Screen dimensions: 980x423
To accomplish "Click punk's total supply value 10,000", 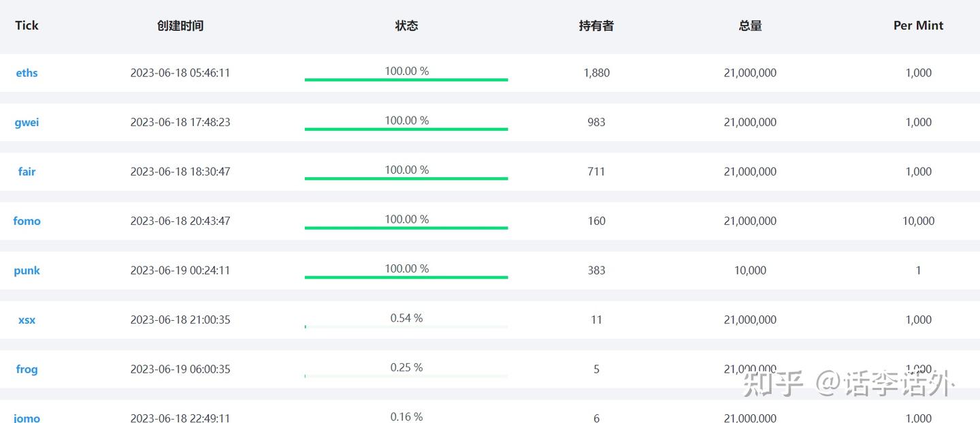I will 749,270.
